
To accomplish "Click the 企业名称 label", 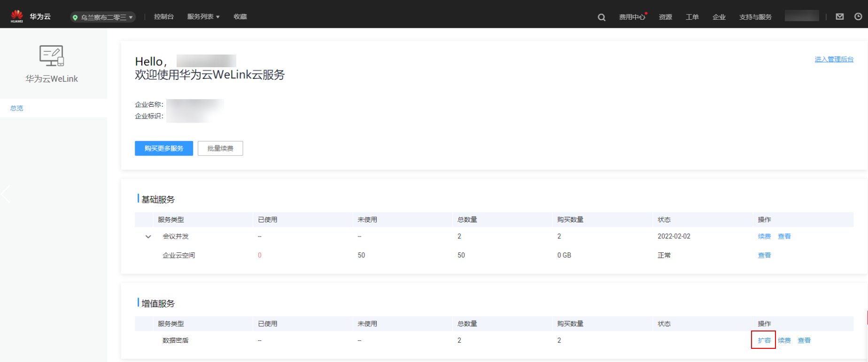I will pos(149,104).
